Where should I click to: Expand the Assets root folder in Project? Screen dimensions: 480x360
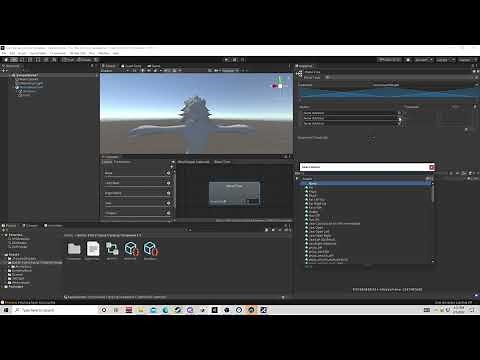(x=3, y=254)
